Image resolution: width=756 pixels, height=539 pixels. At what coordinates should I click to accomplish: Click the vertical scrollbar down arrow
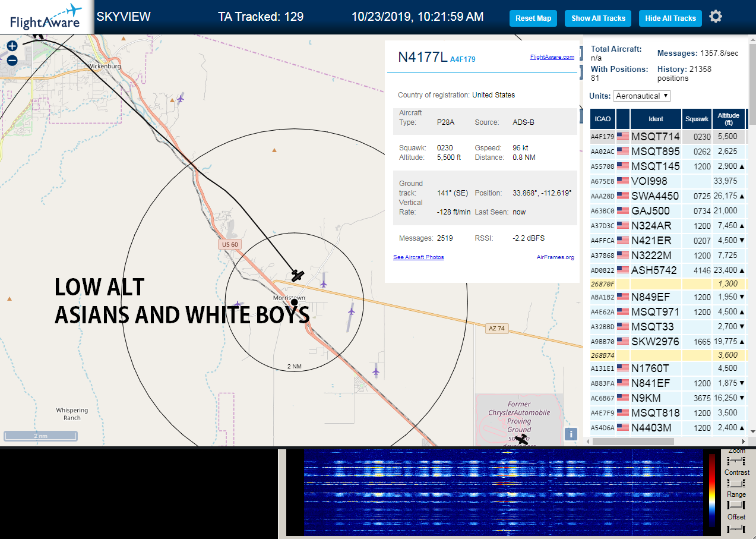(752, 431)
